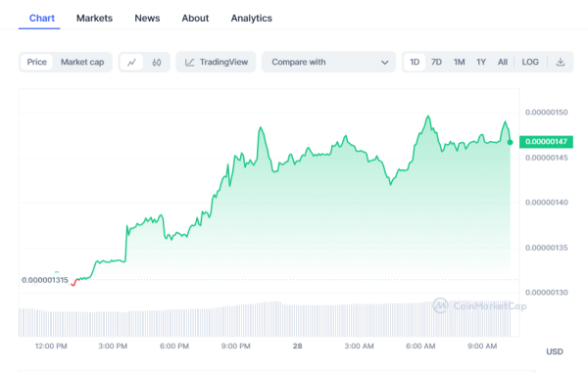Click the 28 date label
Image resolution: width=588 pixels, height=373 pixels.
tap(297, 346)
